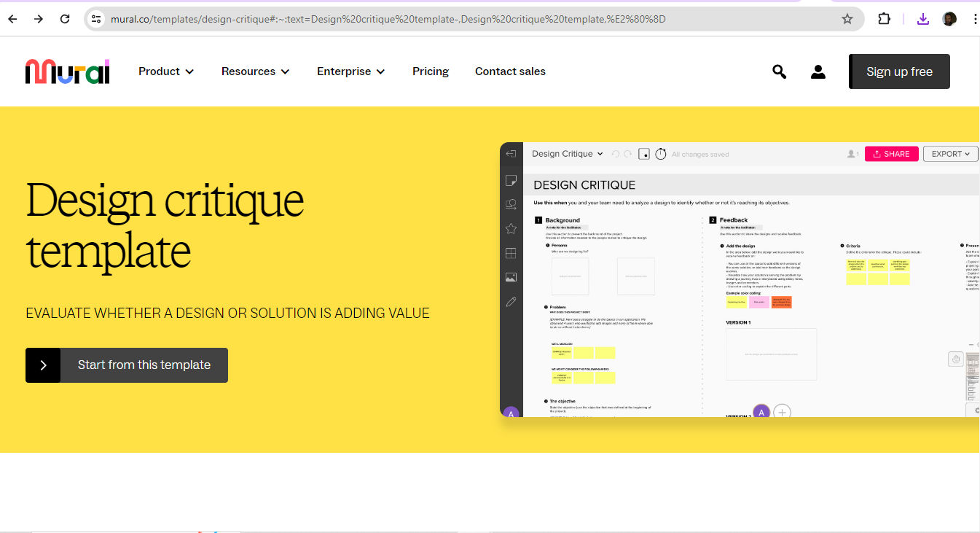
Task: Click the collaborators count icon in preview
Action: pyautogui.click(x=852, y=154)
